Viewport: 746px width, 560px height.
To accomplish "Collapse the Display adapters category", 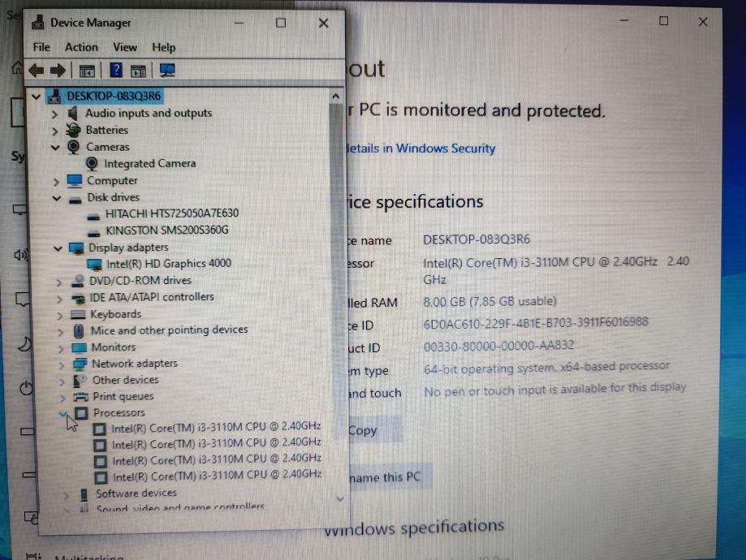I will (58, 248).
